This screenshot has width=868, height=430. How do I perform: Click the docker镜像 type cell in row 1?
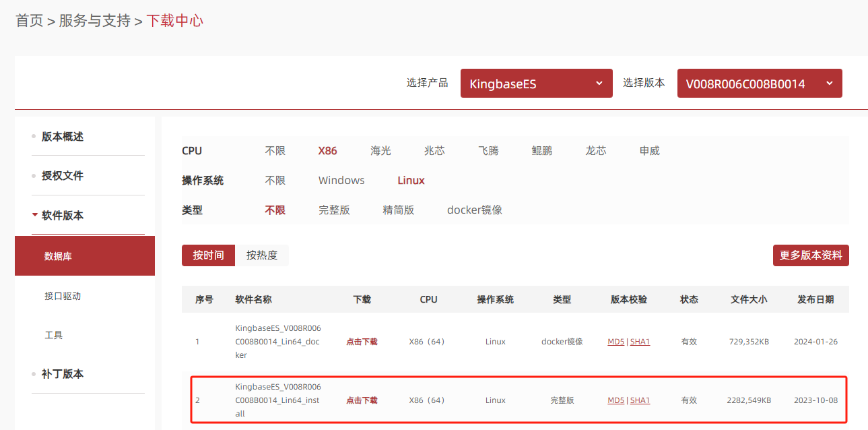(x=562, y=342)
